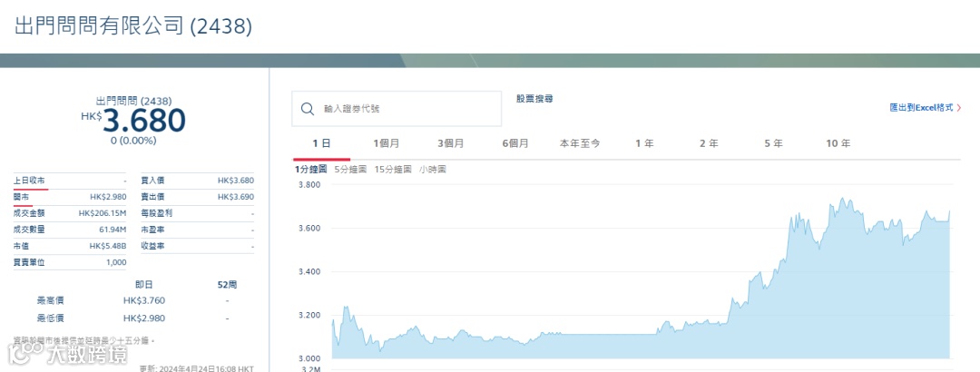Click the 最低價 value HK$2.980
This screenshot has width=980, height=372.
(x=144, y=318)
